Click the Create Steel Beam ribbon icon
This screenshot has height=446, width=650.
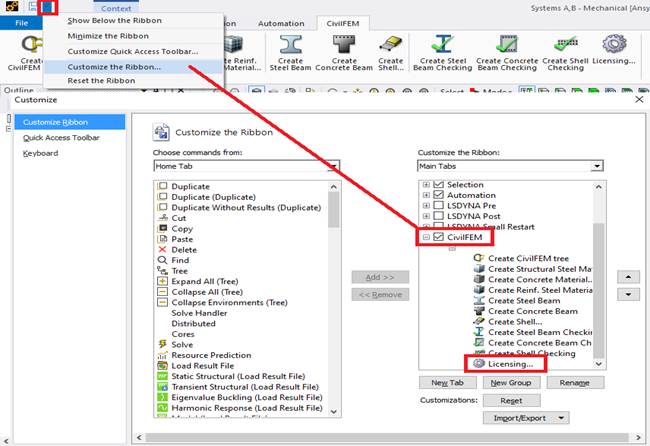(291, 45)
